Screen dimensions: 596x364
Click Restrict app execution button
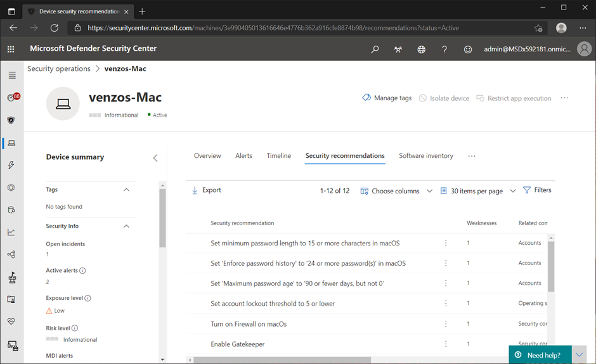click(x=514, y=98)
